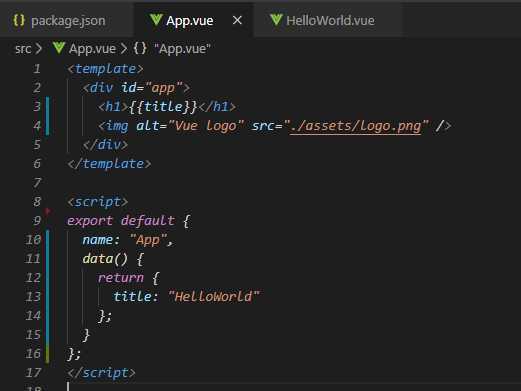Screen dimensions: 521x391
Task: Click the opening <script> tag
Action: pyautogui.click(x=98, y=202)
